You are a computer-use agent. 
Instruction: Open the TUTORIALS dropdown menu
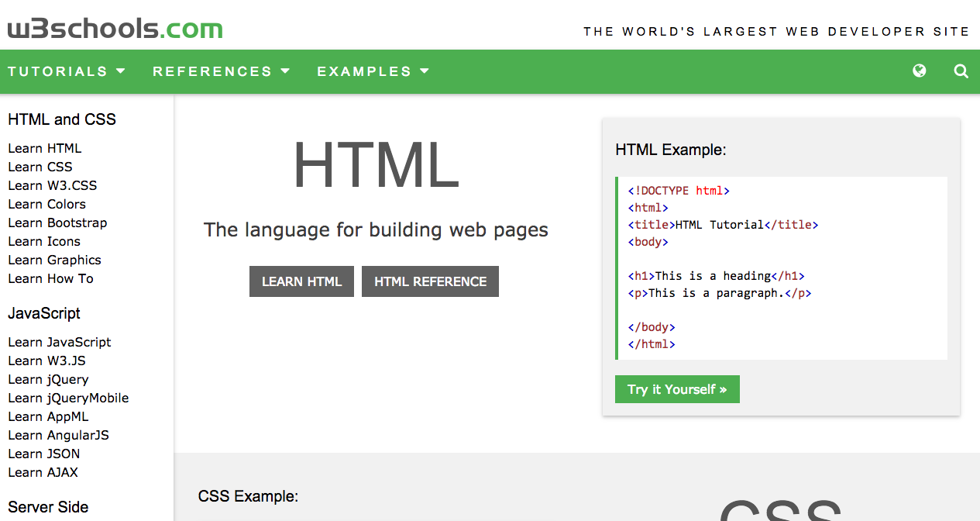67,71
